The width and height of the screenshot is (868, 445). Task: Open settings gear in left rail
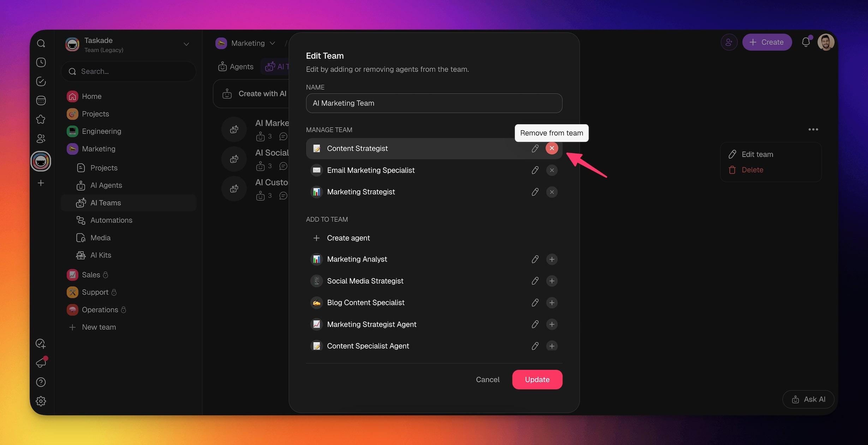point(41,401)
